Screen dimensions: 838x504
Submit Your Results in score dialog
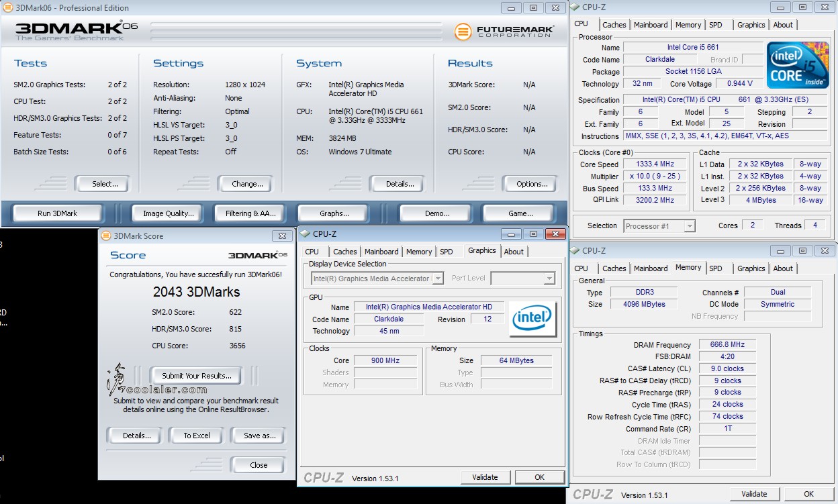pyautogui.click(x=197, y=376)
